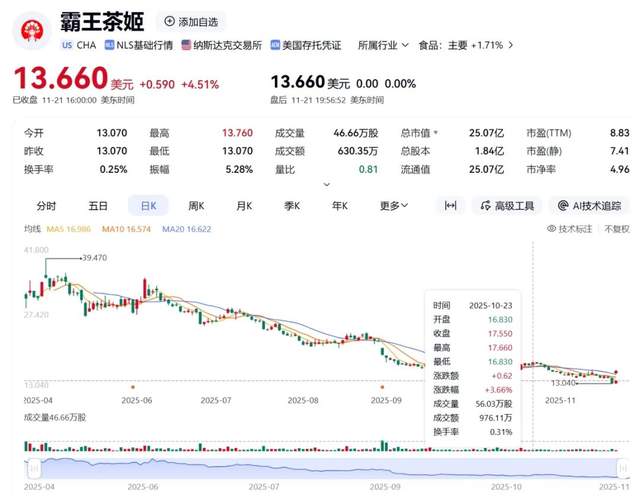Click the 39.470 high price marker
640x500 pixels.
(94, 258)
